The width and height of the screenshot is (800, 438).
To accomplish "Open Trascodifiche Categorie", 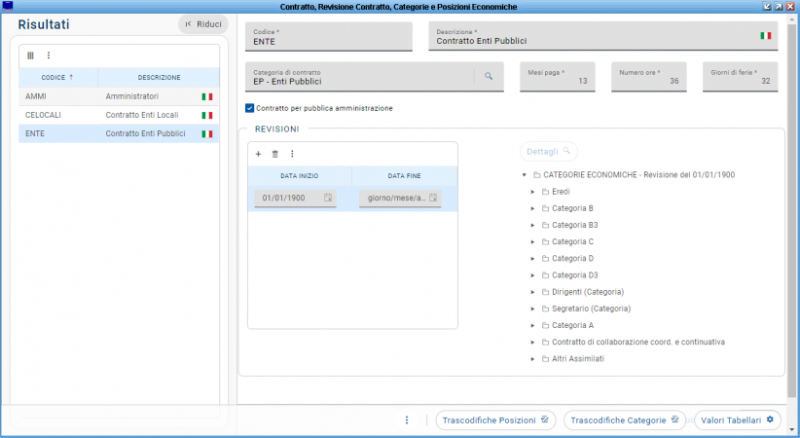I will (624, 420).
